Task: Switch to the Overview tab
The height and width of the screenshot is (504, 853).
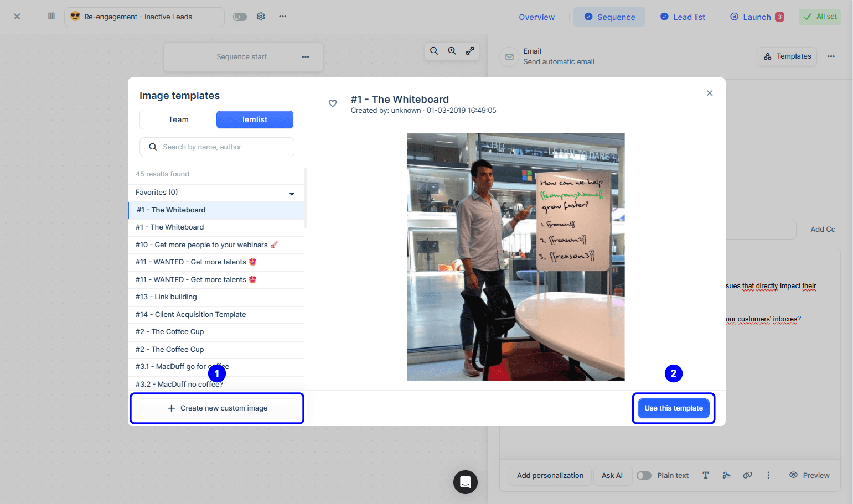Action: (x=536, y=17)
